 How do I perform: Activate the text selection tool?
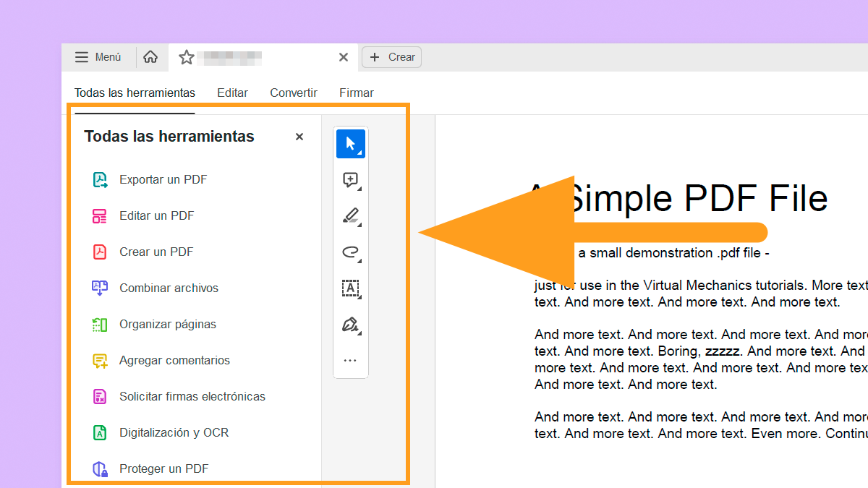click(351, 288)
